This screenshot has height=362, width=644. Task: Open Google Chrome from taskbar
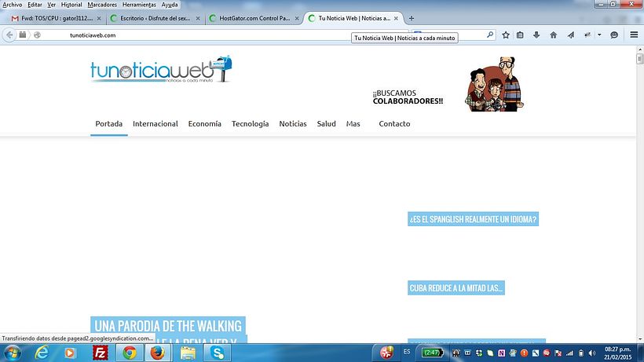pyautogui.click(x=130, y=353)
